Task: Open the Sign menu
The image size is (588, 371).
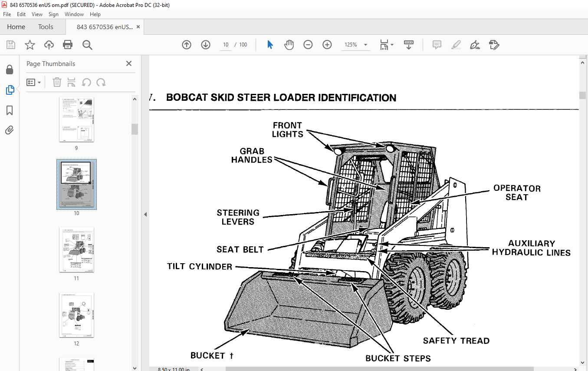Action: click(x=54, y=14)
